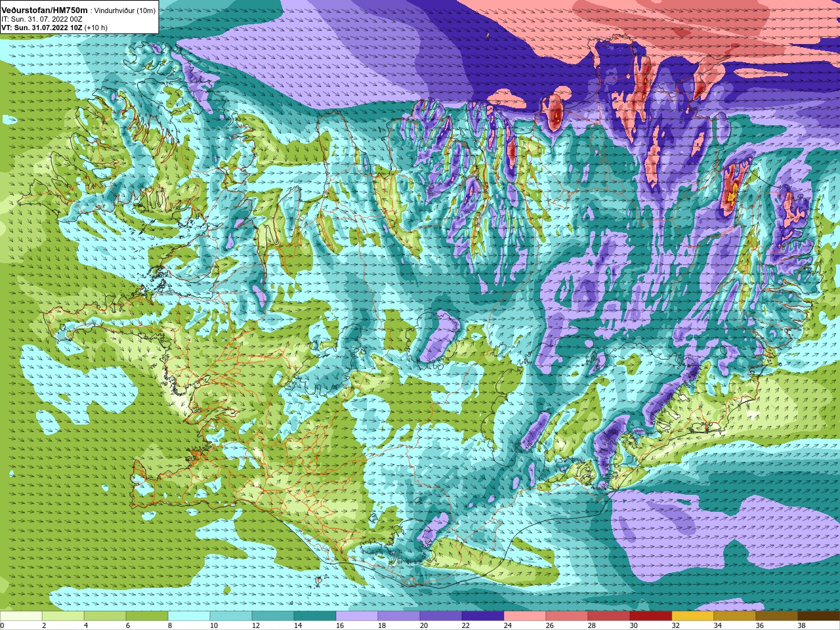This screenshot has width=840, height=630.
Task: Select the dark teal 14–16 legend swatch
Action: click(x=315, y=616)
